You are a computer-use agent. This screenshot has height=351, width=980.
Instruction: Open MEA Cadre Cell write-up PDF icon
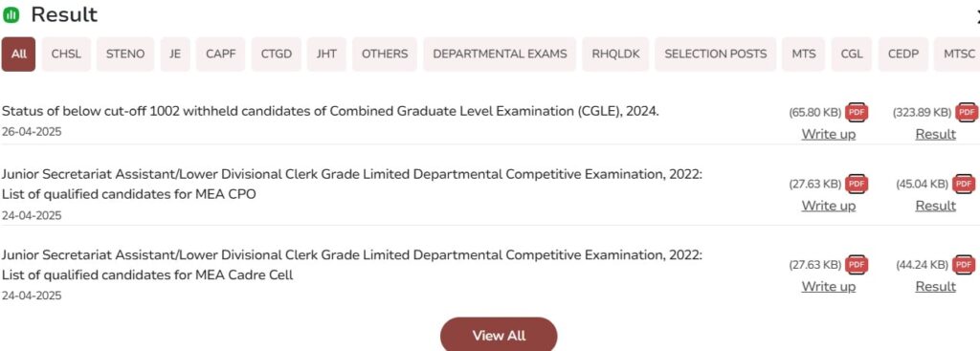click(x=856, y=265)
